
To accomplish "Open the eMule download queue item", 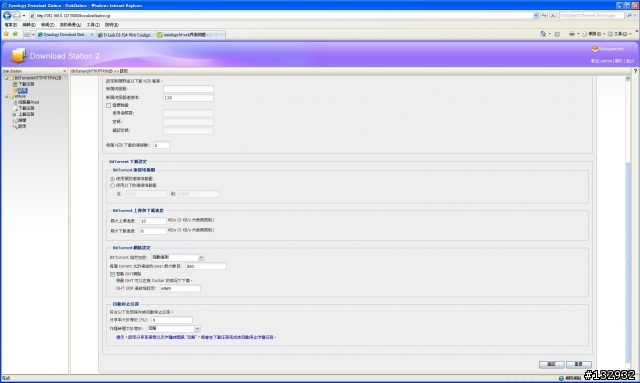I will tap(24, 108).
